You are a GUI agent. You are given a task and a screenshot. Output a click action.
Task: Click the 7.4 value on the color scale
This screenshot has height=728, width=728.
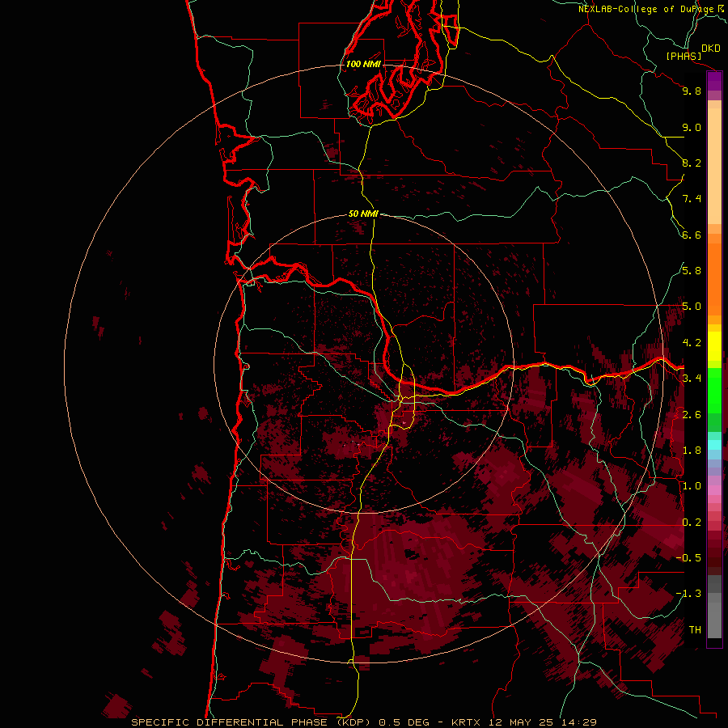(x=692, y=199)
